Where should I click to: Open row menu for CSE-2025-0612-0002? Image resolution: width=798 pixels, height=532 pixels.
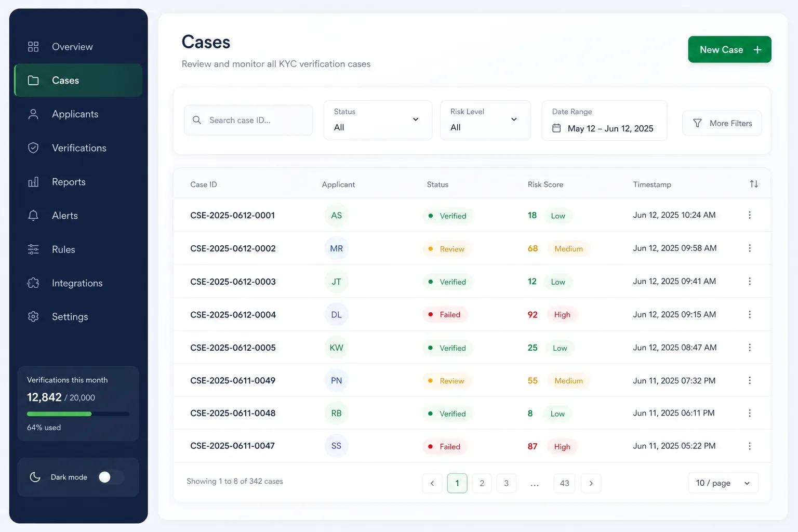coord(750,248)
